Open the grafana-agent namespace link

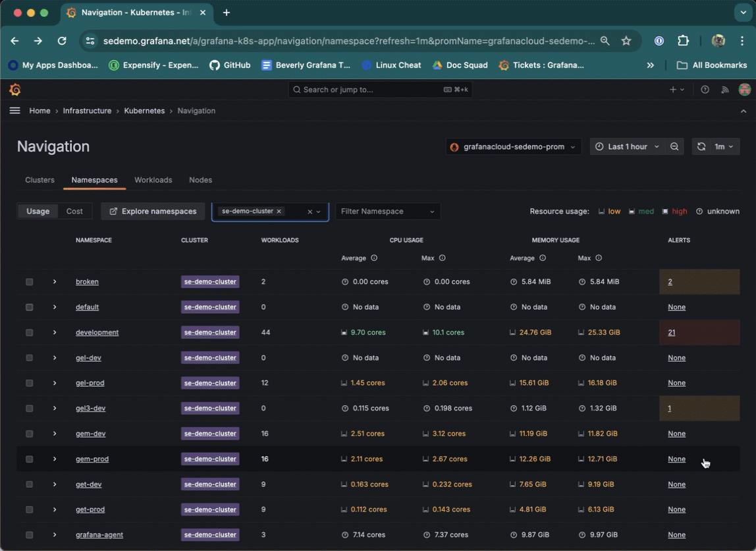[x=99, y=535]
